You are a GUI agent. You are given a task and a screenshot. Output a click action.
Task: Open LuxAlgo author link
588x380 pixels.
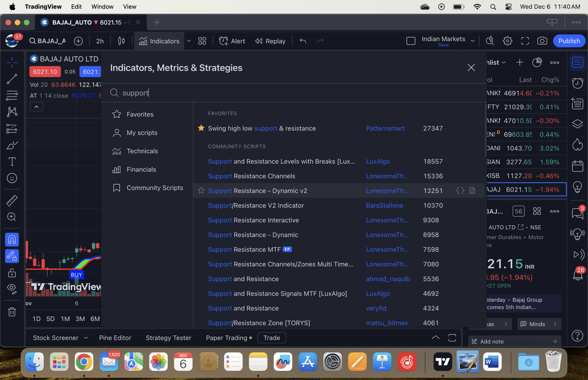tap(378, 161)
